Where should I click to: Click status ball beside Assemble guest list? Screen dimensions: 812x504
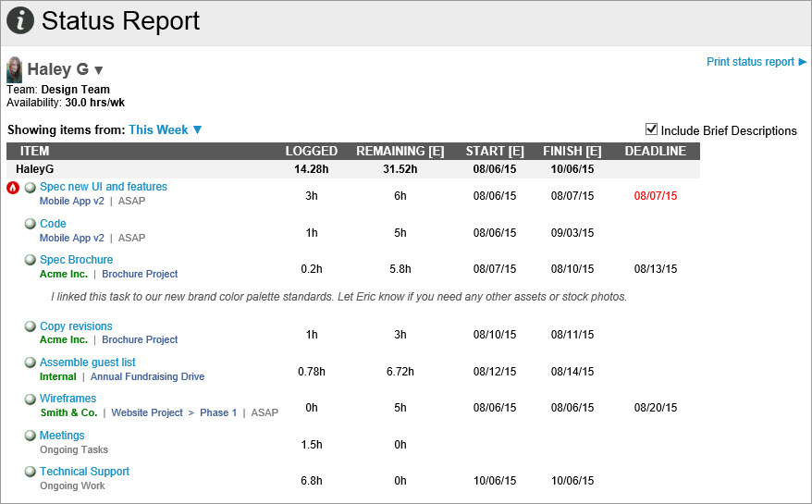pos(31,363)
